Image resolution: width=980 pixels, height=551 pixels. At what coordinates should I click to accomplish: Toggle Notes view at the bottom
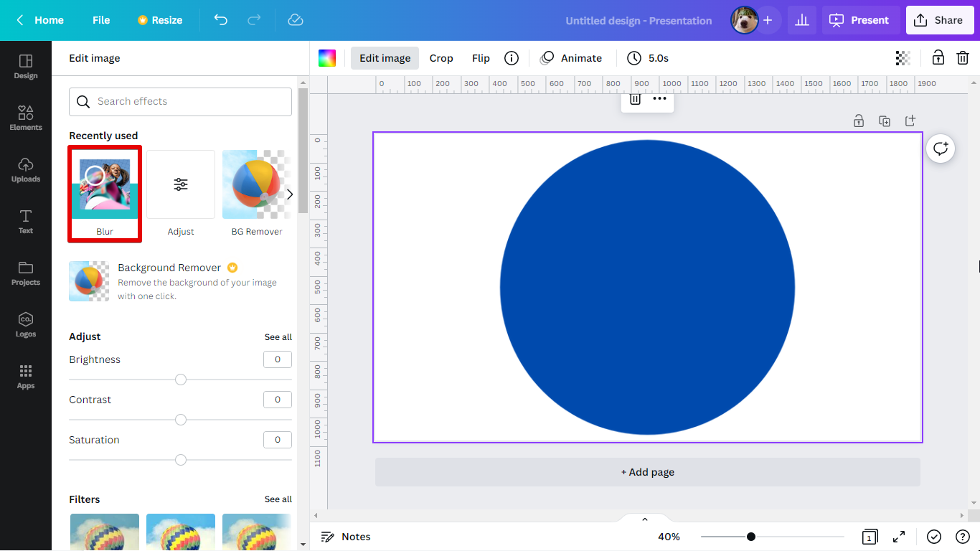(x=345, y=536)
